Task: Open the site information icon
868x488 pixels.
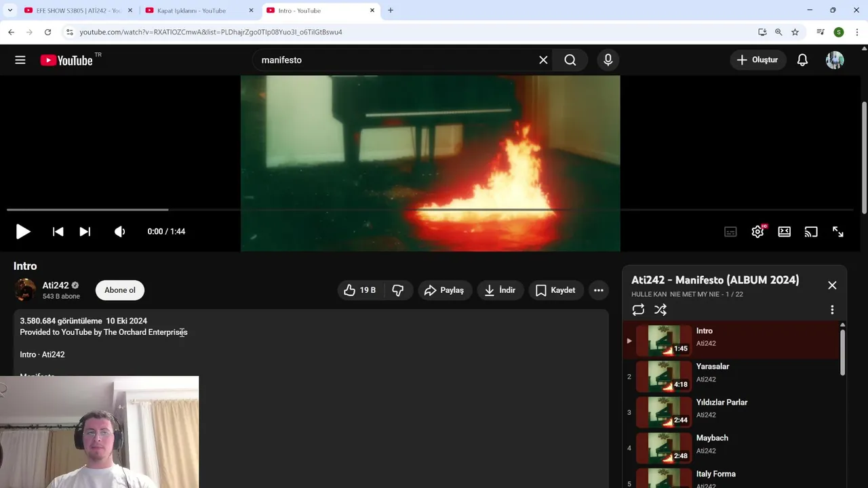Action: pyautogui.click(x=69, y=32)
